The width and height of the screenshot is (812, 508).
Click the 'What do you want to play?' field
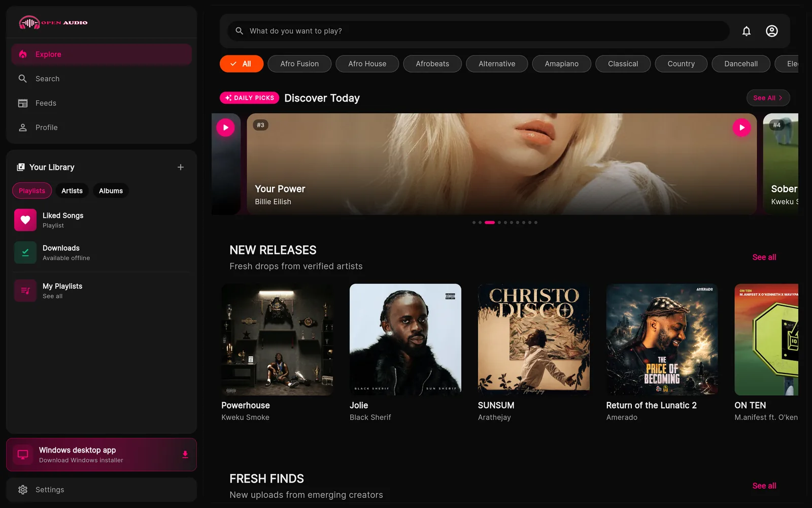pyautogui.click(x=479, y=31)
